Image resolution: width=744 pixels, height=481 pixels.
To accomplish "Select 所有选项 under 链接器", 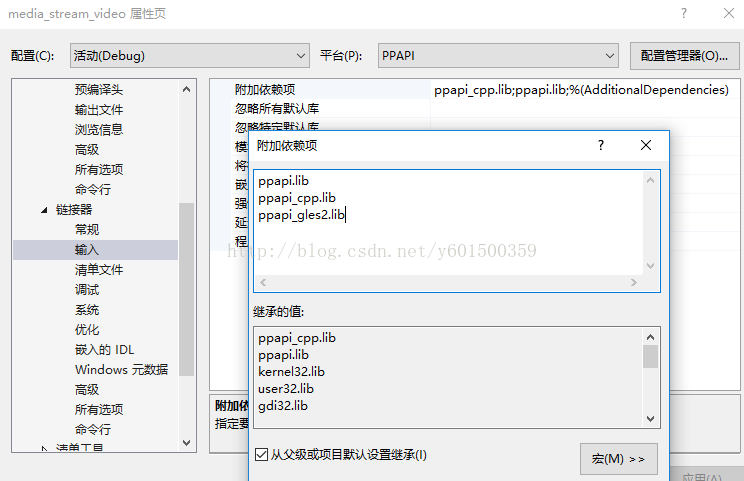I will (99, 409).
